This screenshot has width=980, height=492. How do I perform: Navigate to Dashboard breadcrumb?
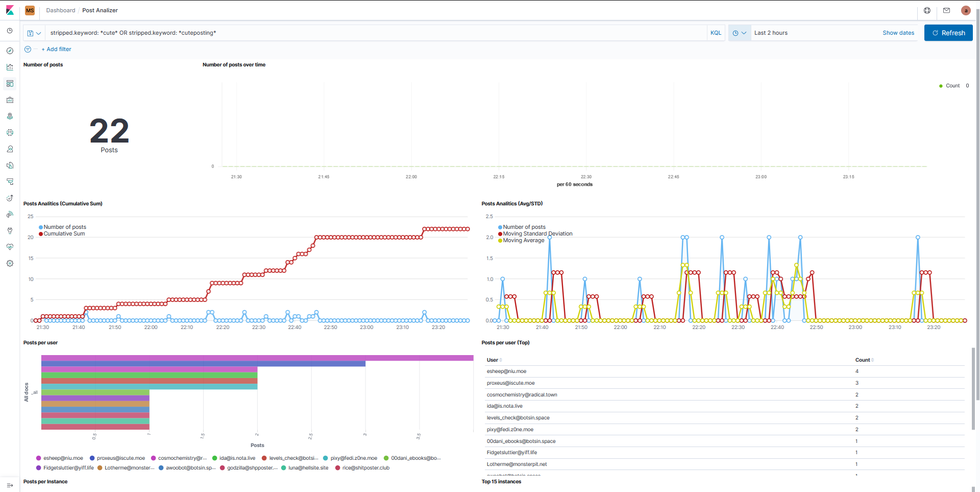tap(60, 10)
